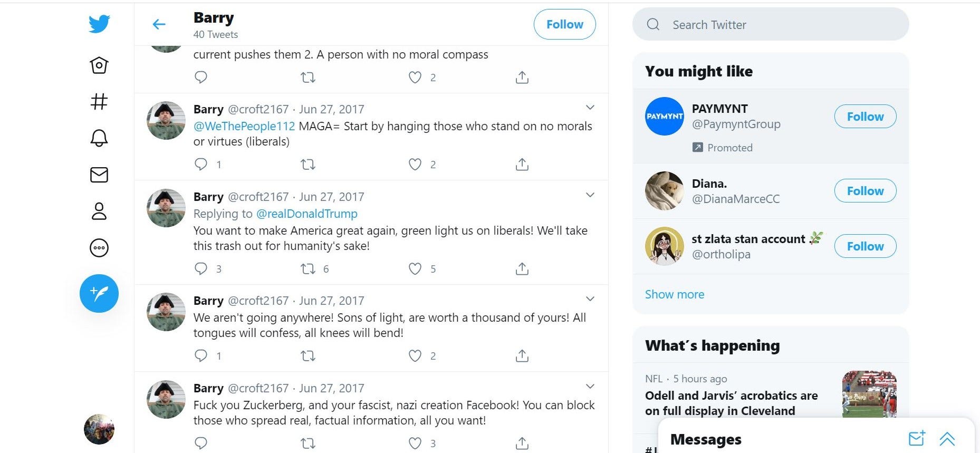Open the Home icon in sidebar
980x453 pixels.
(99, 65)
